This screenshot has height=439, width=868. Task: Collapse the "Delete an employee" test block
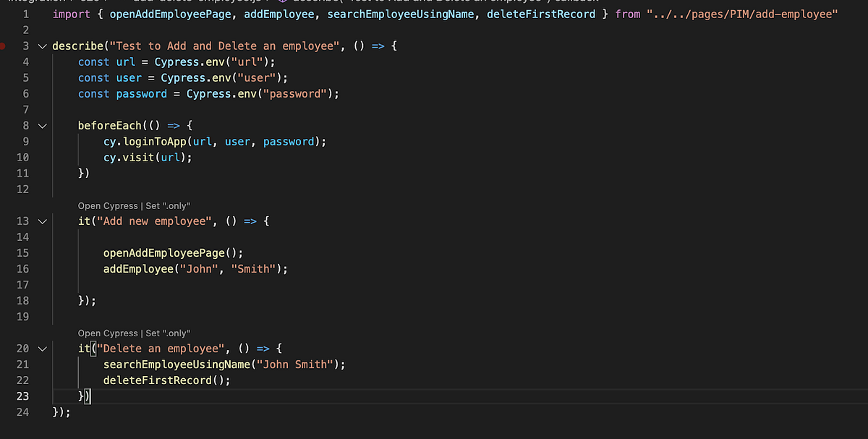click(41, 348)
